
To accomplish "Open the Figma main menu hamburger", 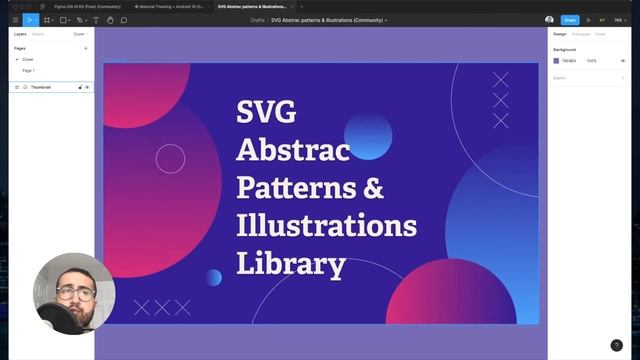I will point(16,20).
